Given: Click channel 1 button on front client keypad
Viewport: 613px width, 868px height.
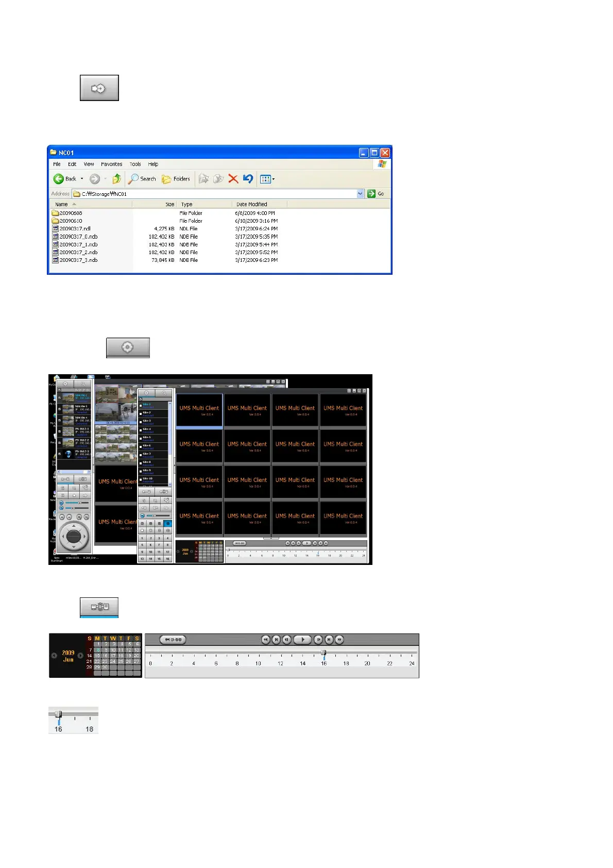Looking at the screenshot, I should coord(142,538).
